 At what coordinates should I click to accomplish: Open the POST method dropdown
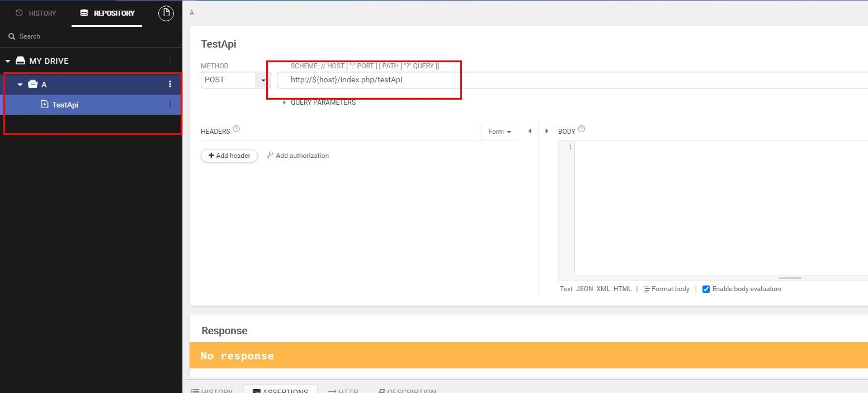point(263,80)
